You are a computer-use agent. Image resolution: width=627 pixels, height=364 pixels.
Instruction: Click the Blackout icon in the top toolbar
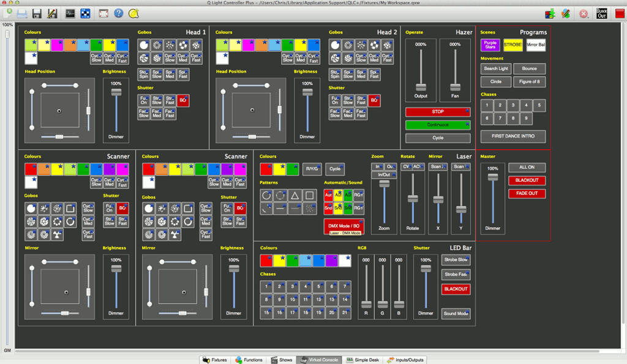tap(601, 13)
